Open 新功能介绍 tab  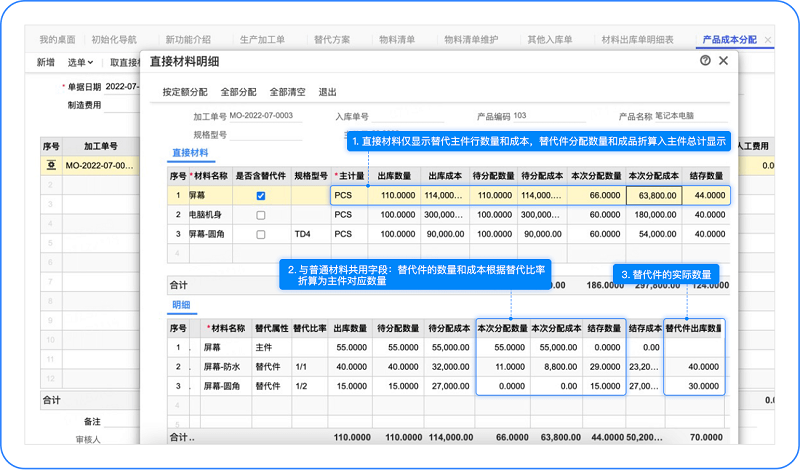188,39
